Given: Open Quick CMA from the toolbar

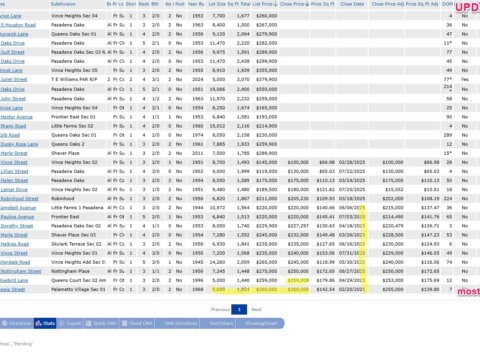Looking at the screenshot, I should (x=101, y=323).
